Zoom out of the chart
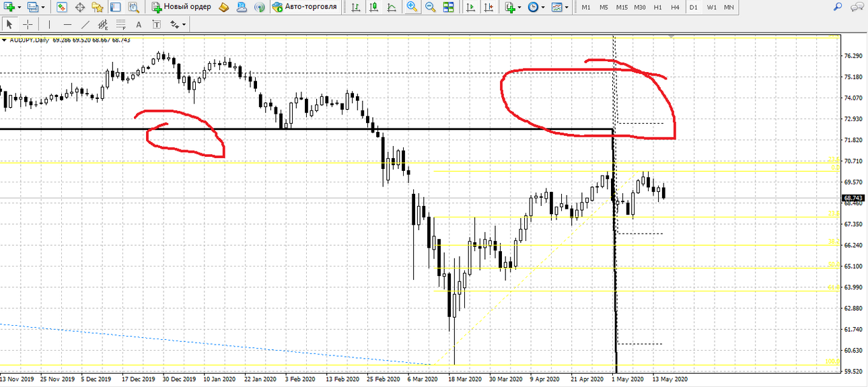Viewport: 868px width, 387px height. tap(430, 7)
